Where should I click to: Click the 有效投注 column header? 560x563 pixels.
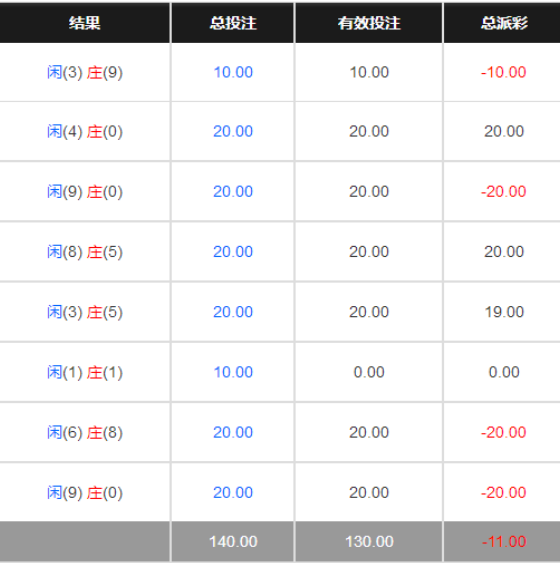click(369, 23)
